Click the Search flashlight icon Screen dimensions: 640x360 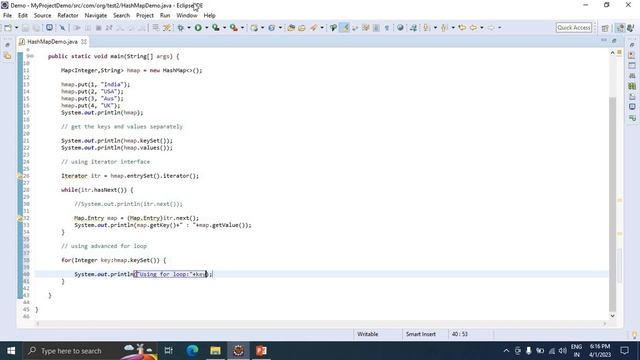pyautogui.click(x=313, y=28)
